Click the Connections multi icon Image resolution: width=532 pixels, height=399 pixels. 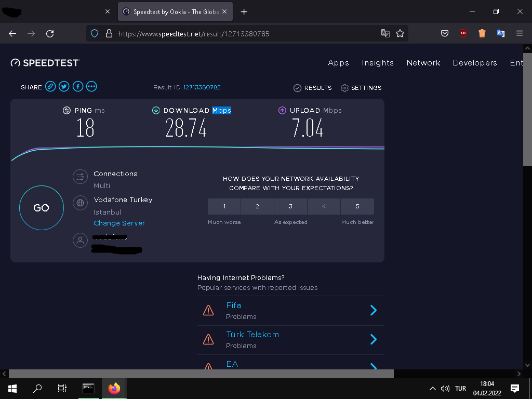[81, 177]
